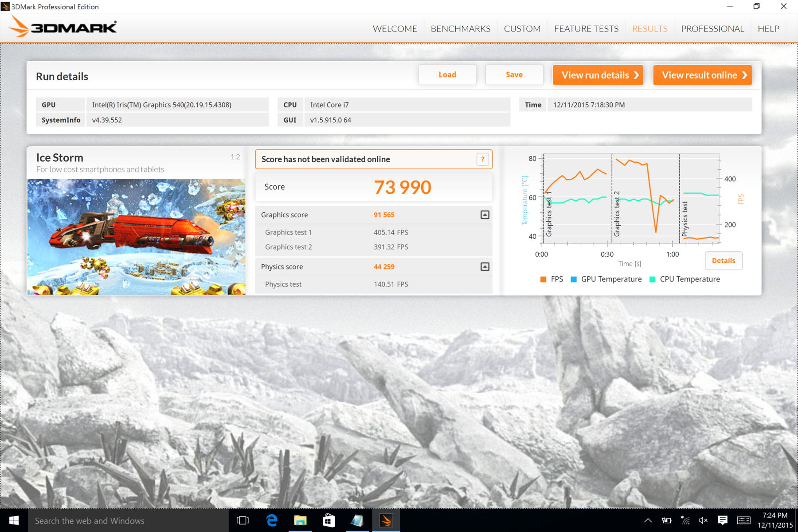Image resolution: width=798 pixels, height=532 pixels.
Task: Click View run details button
Action: tap(598, 75)
